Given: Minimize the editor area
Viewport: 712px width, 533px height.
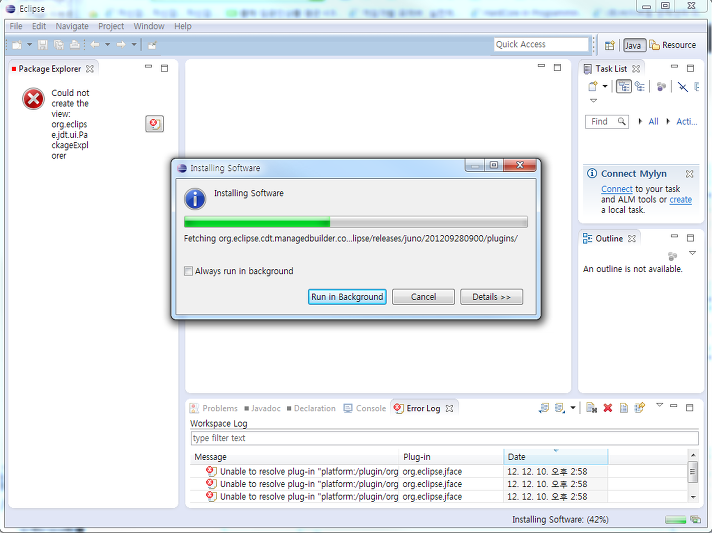Looking at the screenshot, I should [541, 66].
